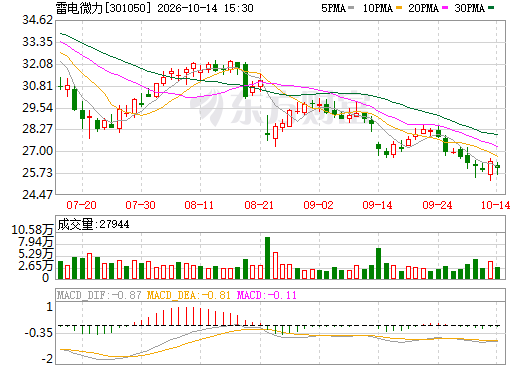Screen dimensions: 520x365
Task: Click the magenta 20PMA legend color dash
Action: pyautogui.click(x=445, y=7)
